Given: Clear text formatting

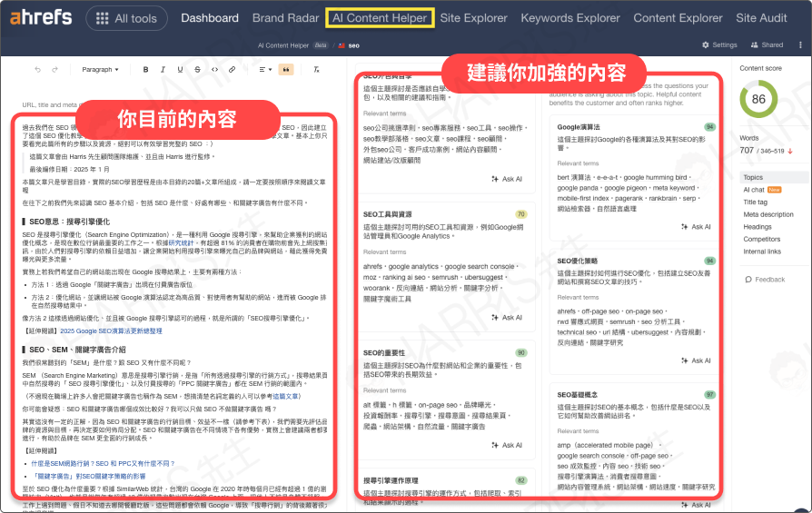Looking at the screenshot, I should (316, 69).
